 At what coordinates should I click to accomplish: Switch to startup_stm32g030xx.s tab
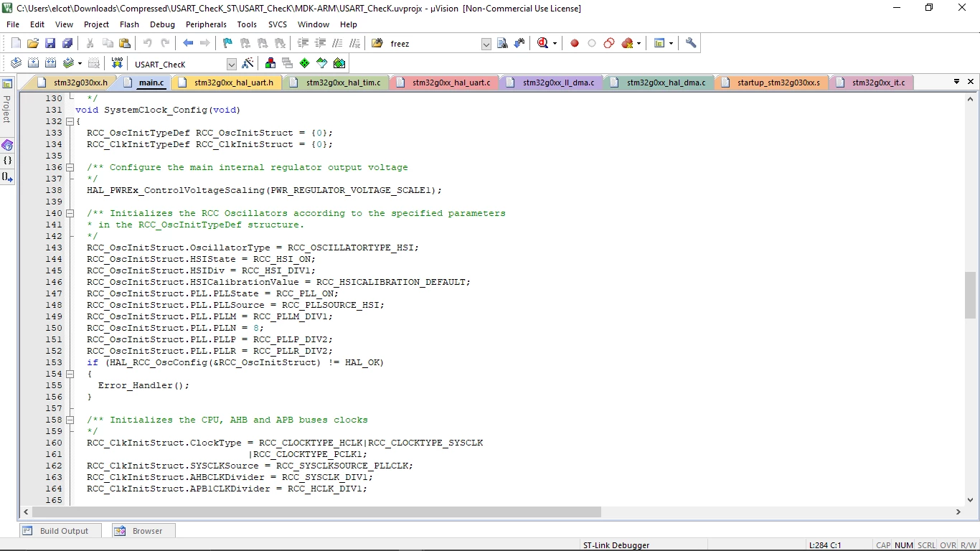point(772,83)
